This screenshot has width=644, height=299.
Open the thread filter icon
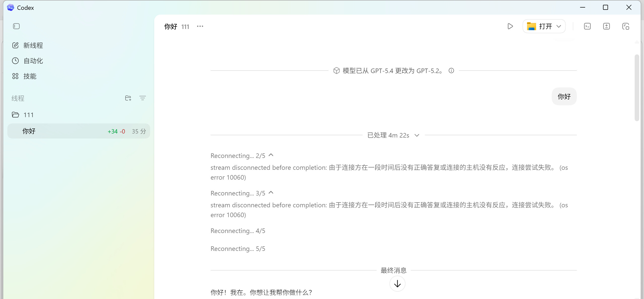pyautogui.click(x=143, y=98)
